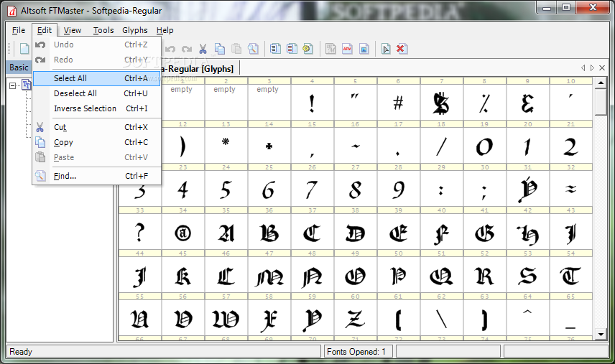Choose Paste from the Edit menu
Viewport: 615px width, 364px height.
(96, 157)
